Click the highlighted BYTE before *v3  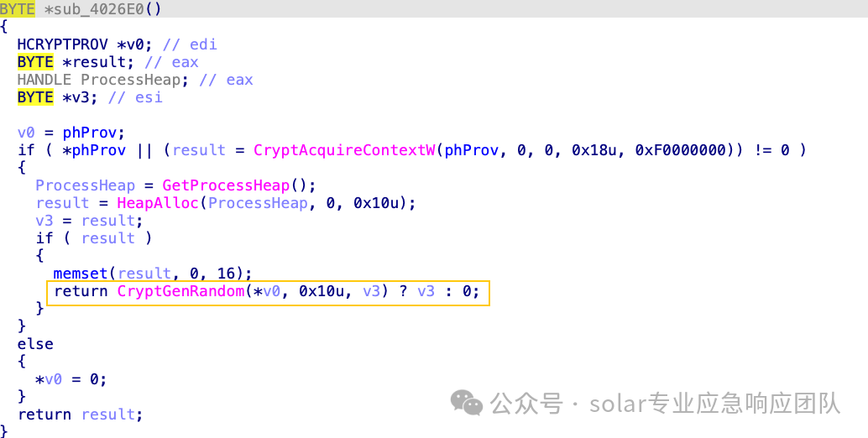[x=35, y=97]
